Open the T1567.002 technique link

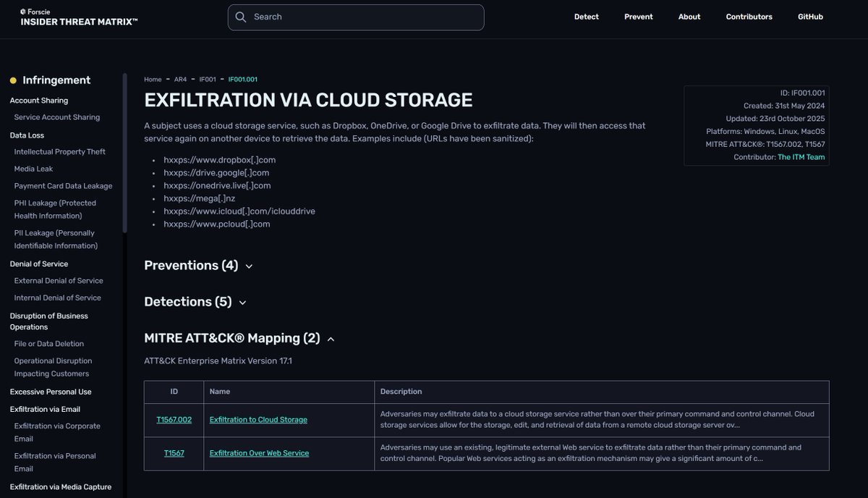(174, 420)
